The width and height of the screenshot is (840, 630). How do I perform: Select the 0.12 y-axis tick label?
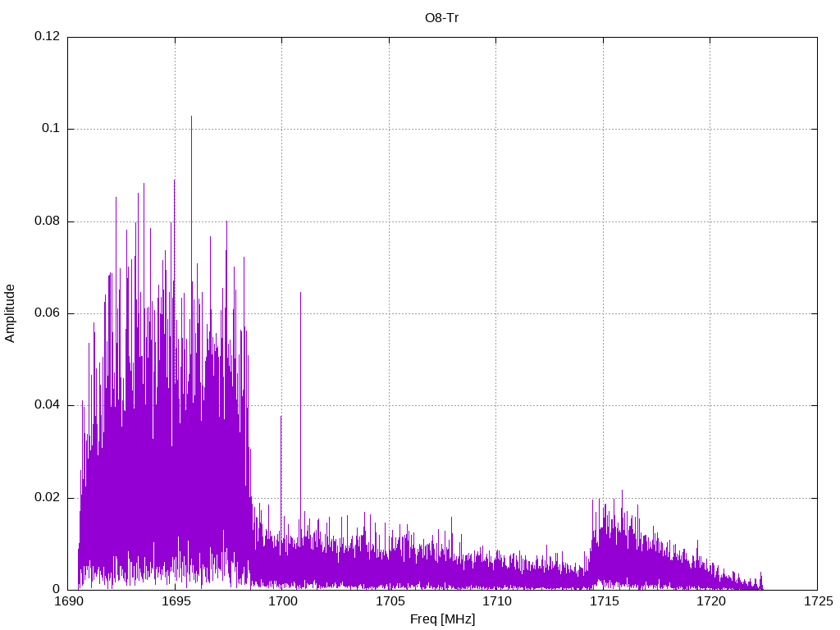point(48,37)
